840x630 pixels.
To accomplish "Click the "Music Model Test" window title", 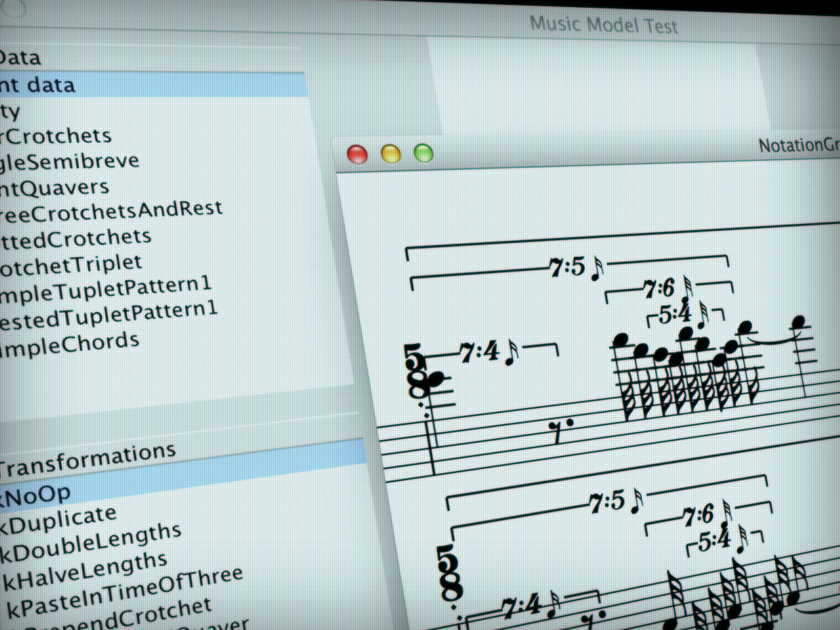I will coord(603,25).
